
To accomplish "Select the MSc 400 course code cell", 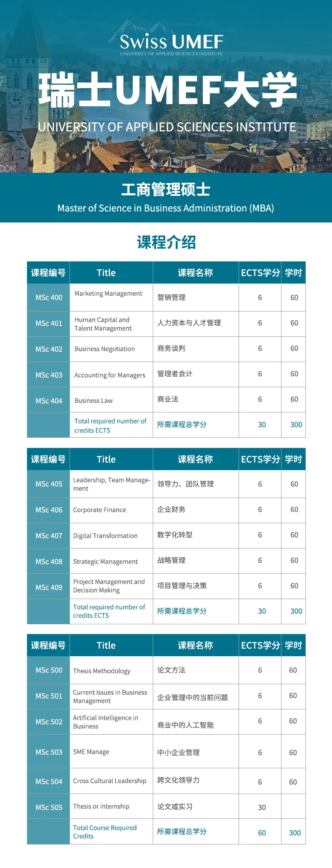I will click(49, 298).
